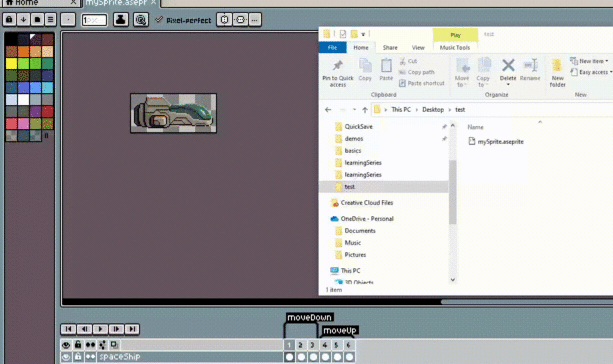Image resolution: width=613 pixels, height=364 pixels.
Task: Open the Share ribbon tab
Action: pyautogui.click(x=390, y=48)
